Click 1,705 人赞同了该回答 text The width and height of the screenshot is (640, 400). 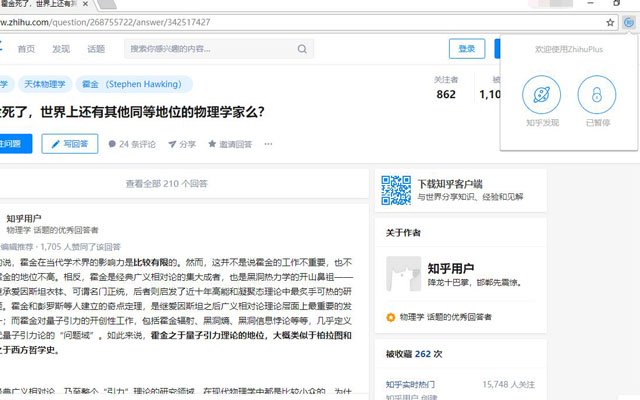pos(80,247)
